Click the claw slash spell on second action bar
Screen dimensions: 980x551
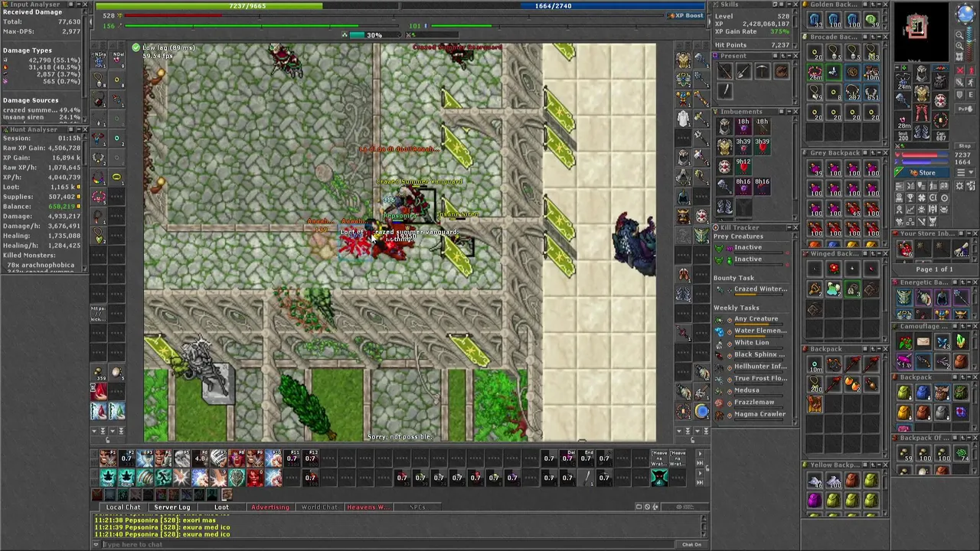coord(145,478)
